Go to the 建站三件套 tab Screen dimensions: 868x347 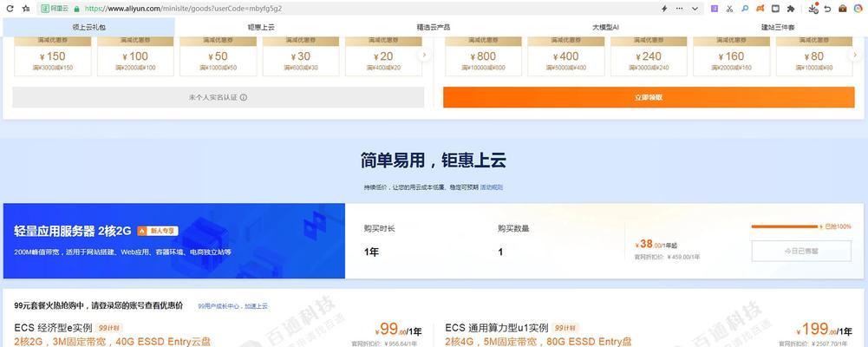tap(778, 27)
